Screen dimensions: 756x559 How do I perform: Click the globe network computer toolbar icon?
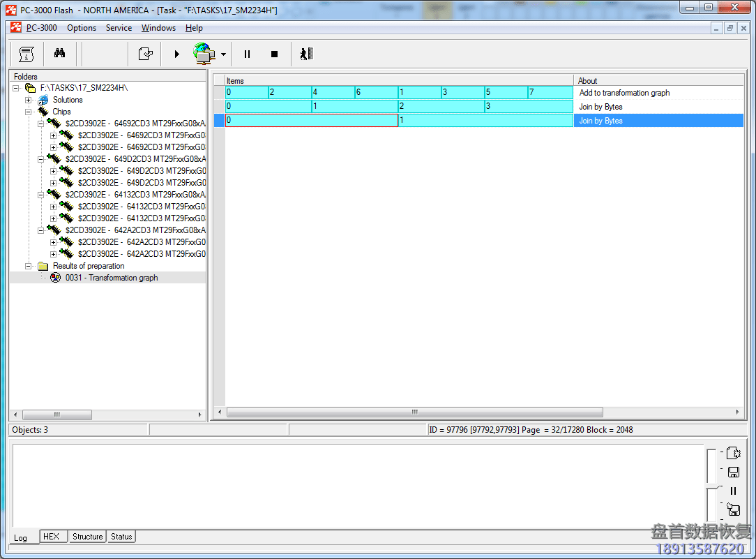(x=204, y=54)
